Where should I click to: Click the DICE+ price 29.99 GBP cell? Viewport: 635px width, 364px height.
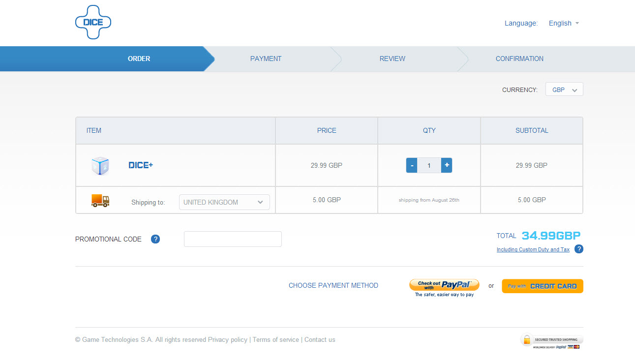327,165
